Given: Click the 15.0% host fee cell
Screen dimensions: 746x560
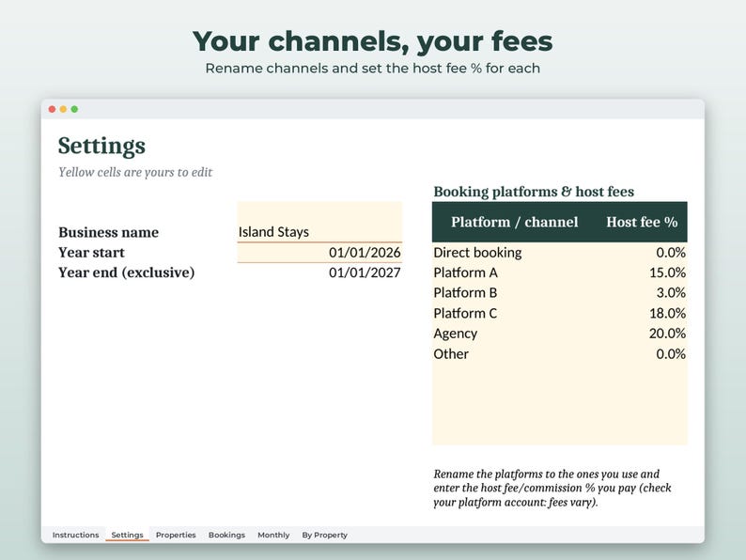Looking at the screenshot, I should pyautogui.click(x=643, y=272).
